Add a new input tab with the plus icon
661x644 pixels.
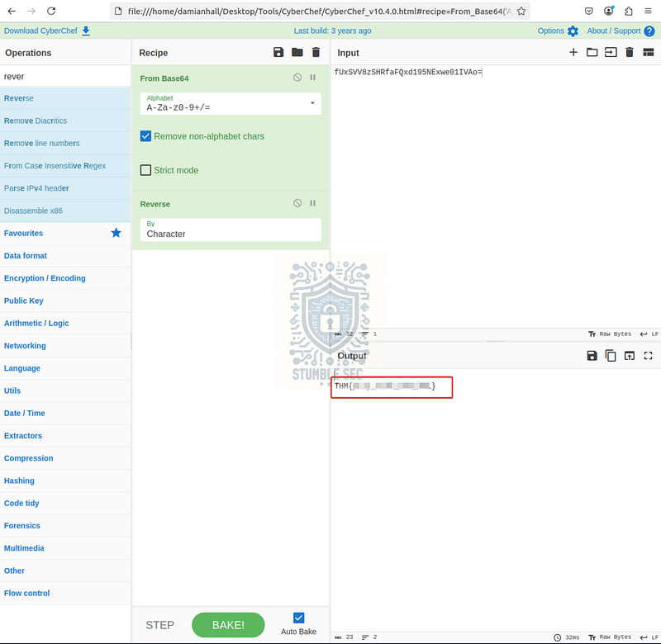[x=573, y=52]
